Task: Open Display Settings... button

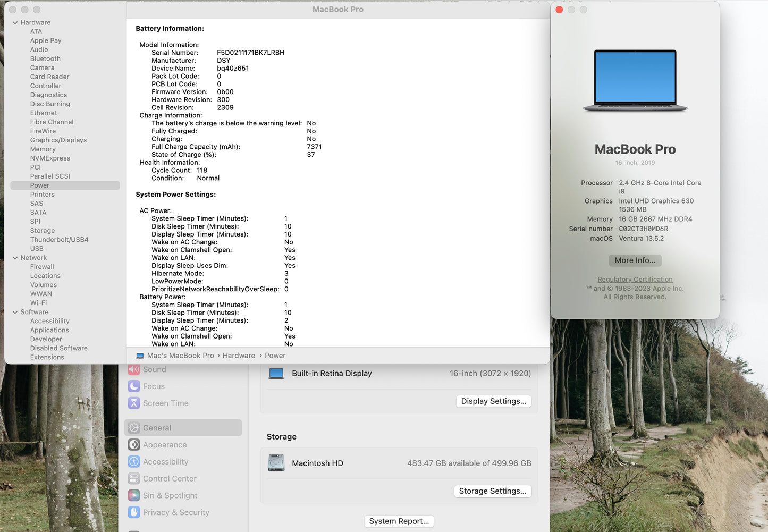Action: (493, 401)
